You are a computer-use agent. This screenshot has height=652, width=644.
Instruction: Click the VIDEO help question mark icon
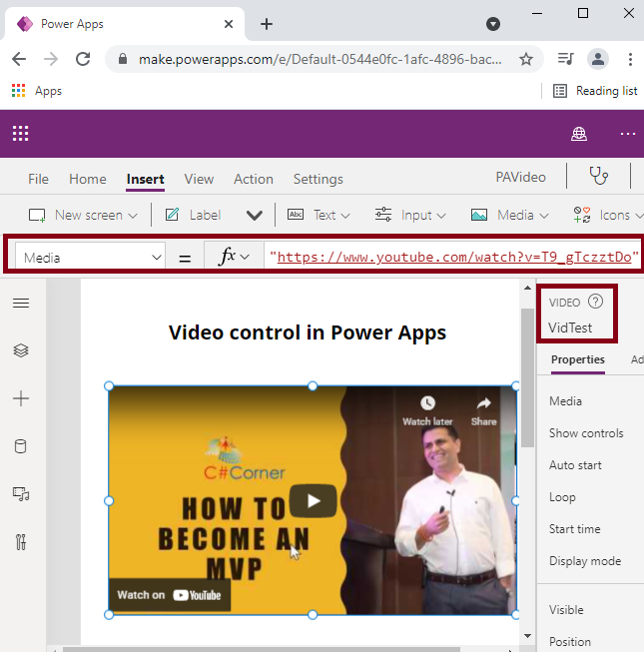point(595,302)
